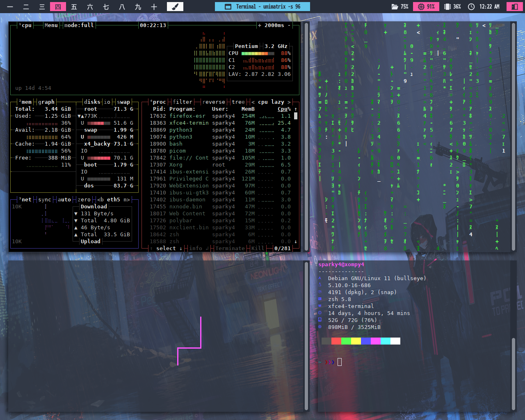Click the clock icon in the top bar
The image size is (525, 420).
pos(471,7)
